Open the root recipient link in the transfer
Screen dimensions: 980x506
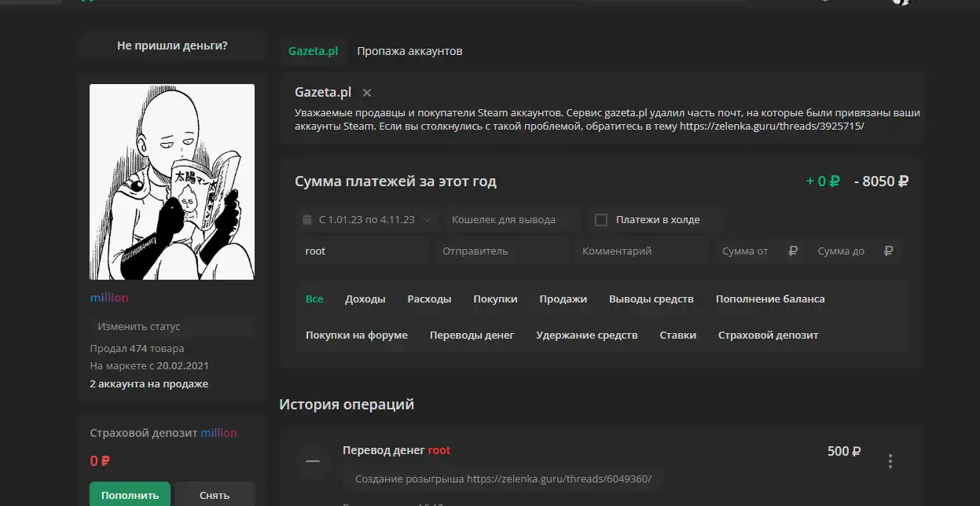point(439,450)
